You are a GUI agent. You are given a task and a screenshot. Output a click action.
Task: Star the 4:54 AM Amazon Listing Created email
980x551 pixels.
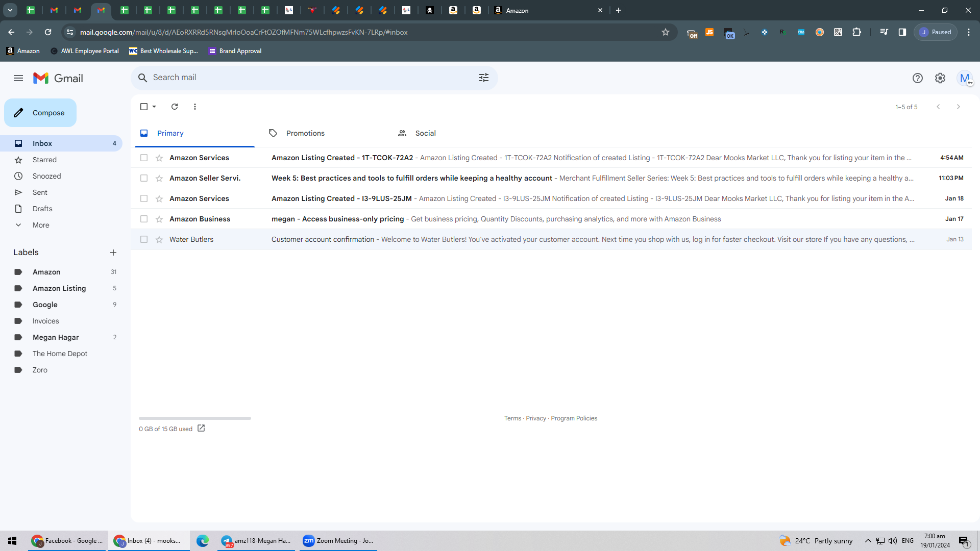tap(159, 158)
